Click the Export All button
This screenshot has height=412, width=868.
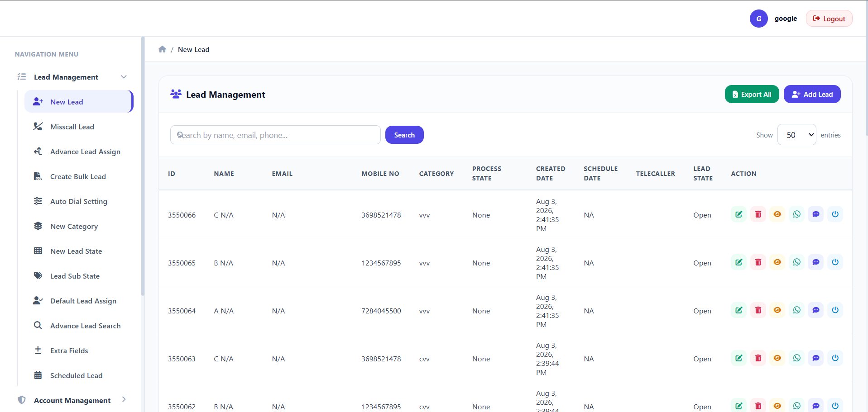point(752,94)
